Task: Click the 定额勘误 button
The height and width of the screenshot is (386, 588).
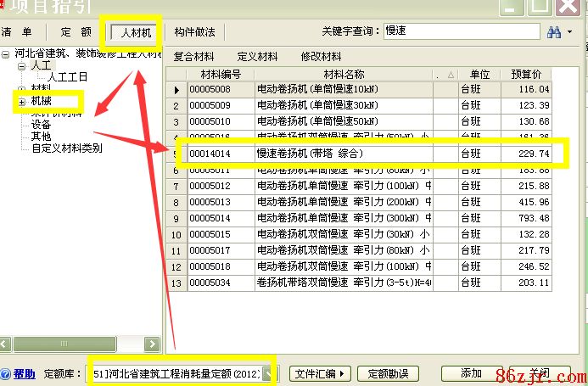Action: tap(388, 373)
